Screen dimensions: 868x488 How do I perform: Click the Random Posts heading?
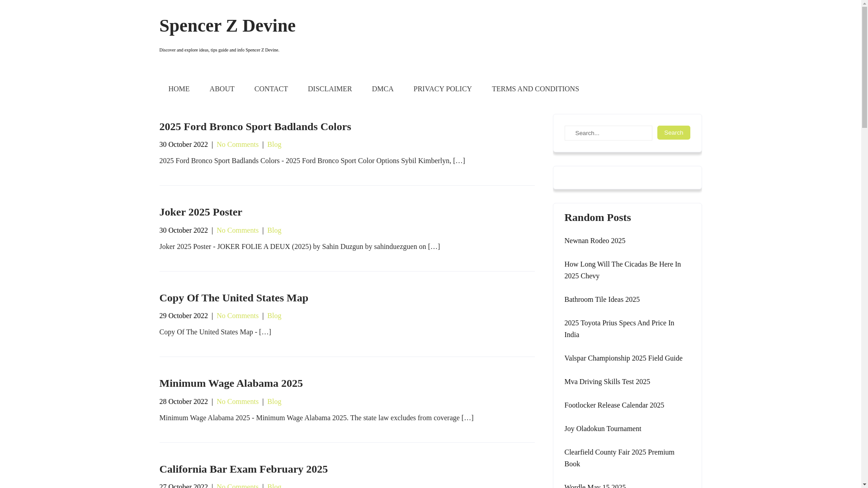pyautogui.click(x=597, y=217)
